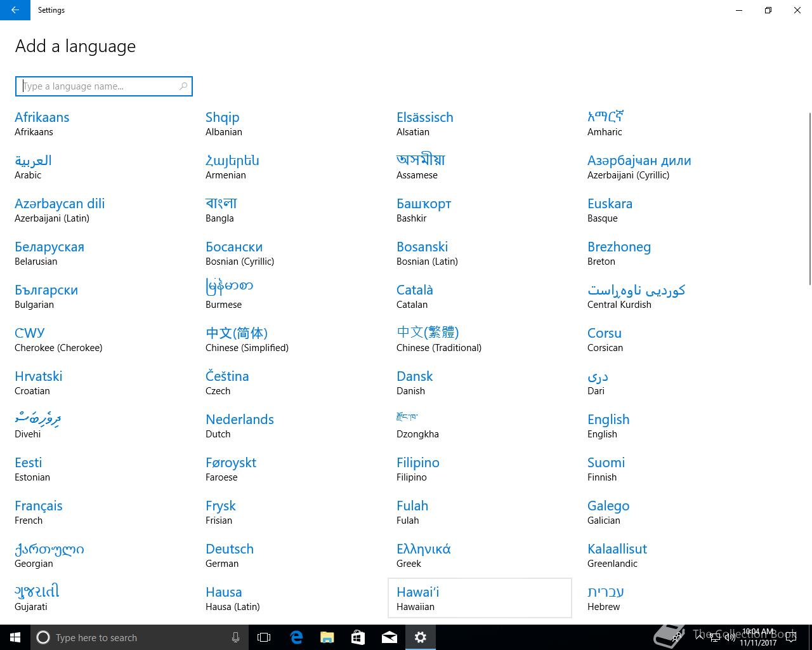Open the Mail app on the taskbar
Image resolution: width=812 pixels, height=650 pixels.
pos(389,637)
